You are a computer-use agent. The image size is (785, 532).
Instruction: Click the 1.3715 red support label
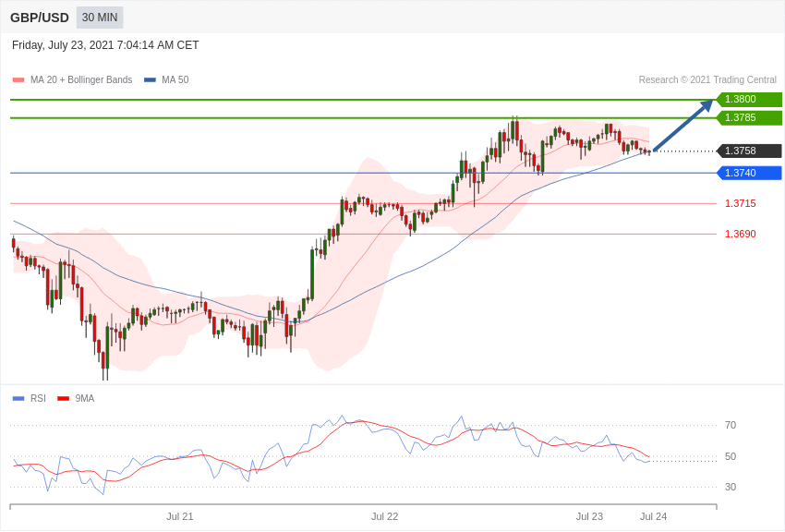coord(741,204)
